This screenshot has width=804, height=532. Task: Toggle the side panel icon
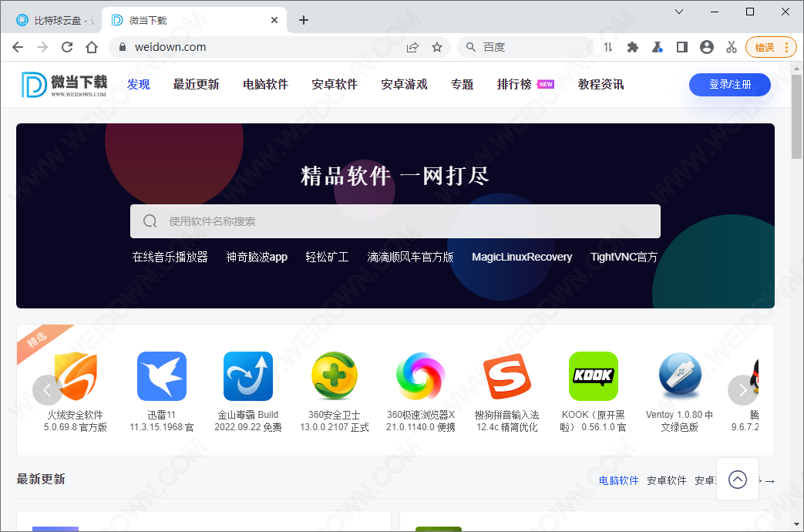pyautogui.click(x=682, y=47)
